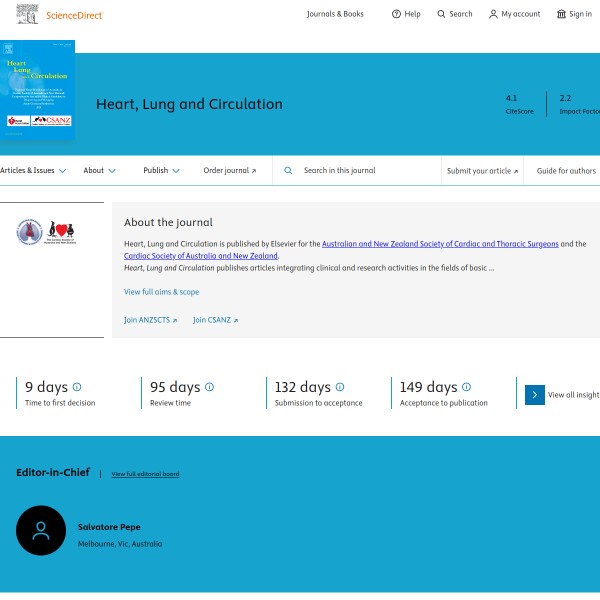This screenshot has height=600, width=600.
Task: Open Journals & Books menu item
Action: (x=335, y=14)
